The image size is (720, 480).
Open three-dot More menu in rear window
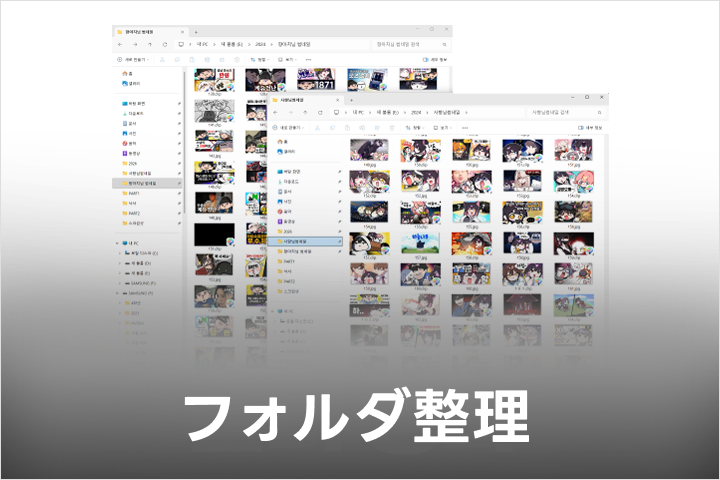click(x=309, y=60)
